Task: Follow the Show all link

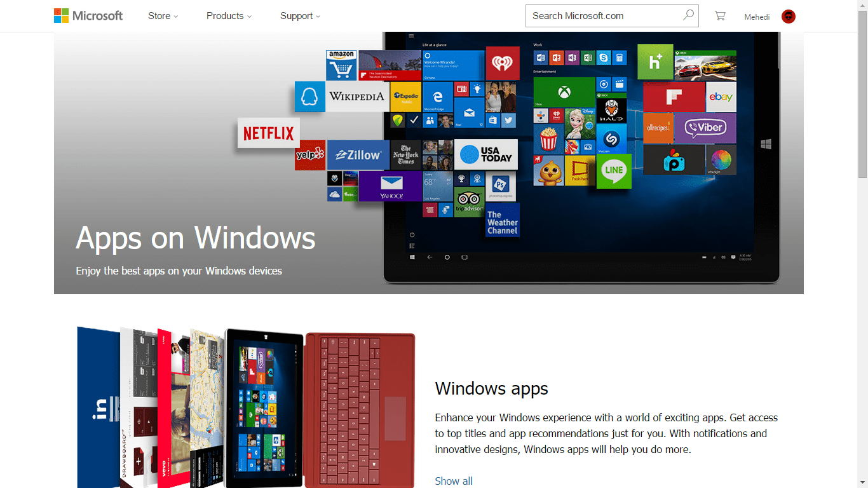Action: 454,481
